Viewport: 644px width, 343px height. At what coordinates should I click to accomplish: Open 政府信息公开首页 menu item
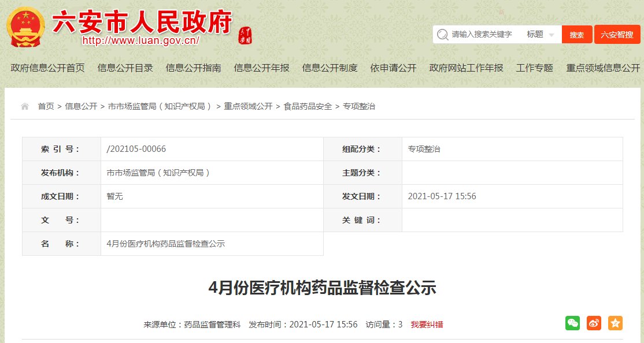click(47, 68)
